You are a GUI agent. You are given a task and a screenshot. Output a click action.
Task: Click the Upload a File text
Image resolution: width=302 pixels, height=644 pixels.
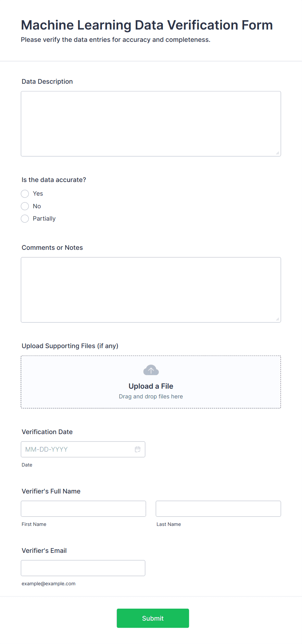click(x=151, y=386)
